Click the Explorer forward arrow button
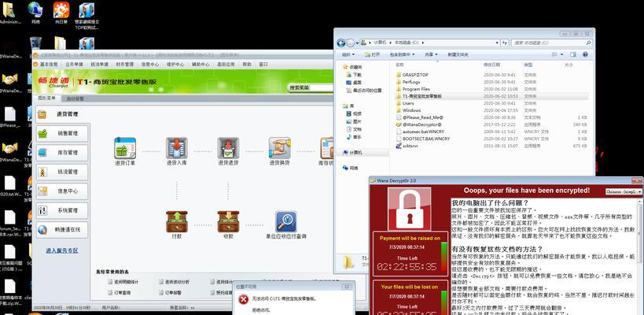644x315 pixels. point(351,43)
